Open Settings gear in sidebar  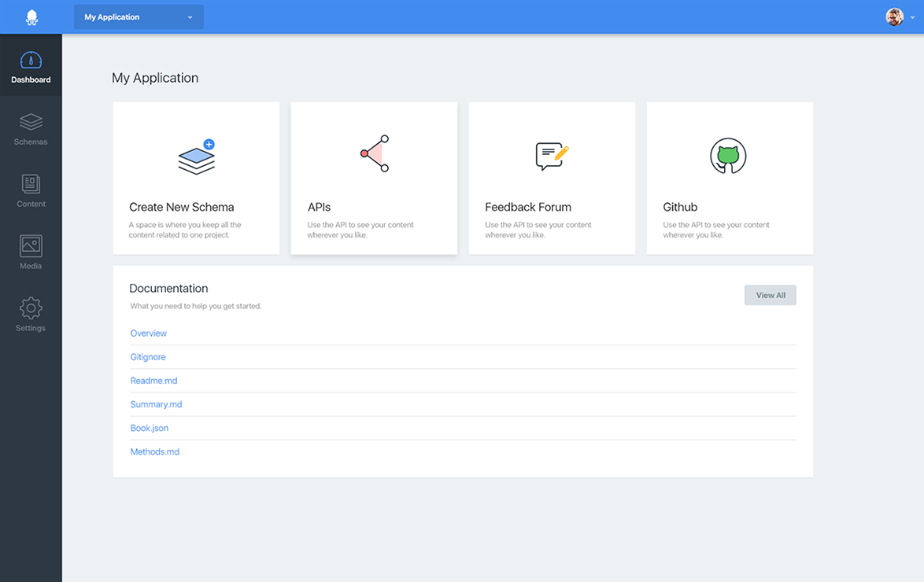tap(31, 308)
